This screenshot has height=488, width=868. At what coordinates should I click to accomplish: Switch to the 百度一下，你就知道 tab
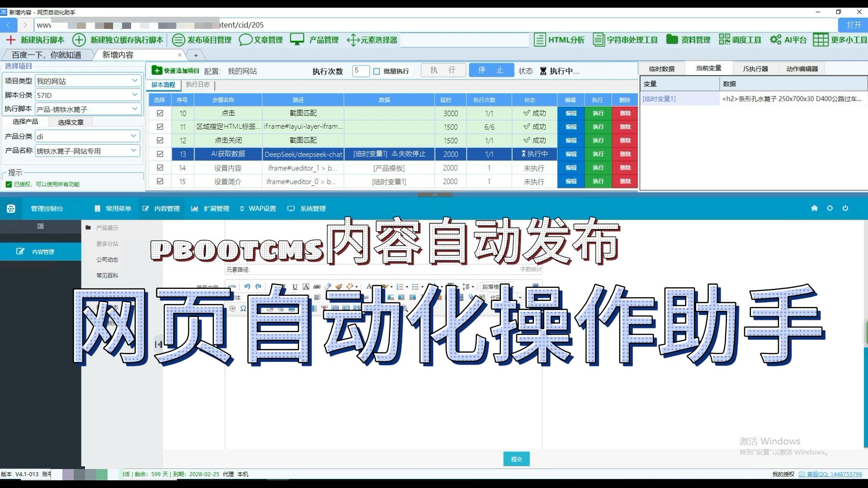click(x=46, y=55)
